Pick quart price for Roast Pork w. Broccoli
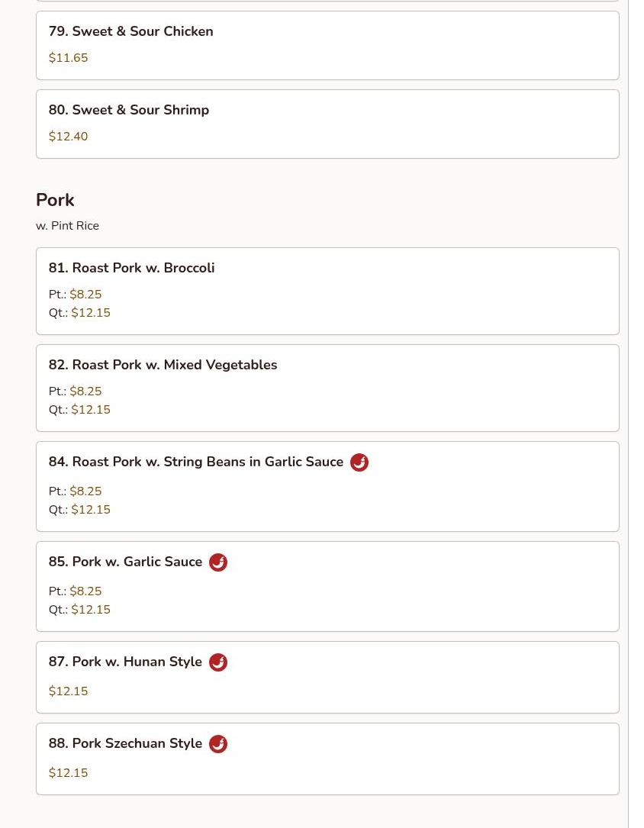 [90, 313]
